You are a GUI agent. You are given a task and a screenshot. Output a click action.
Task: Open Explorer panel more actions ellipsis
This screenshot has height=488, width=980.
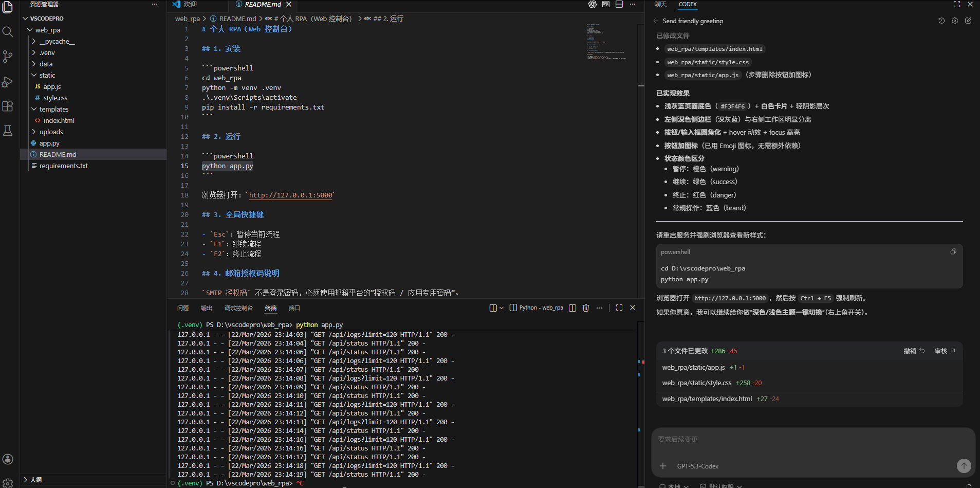(155, 4)
